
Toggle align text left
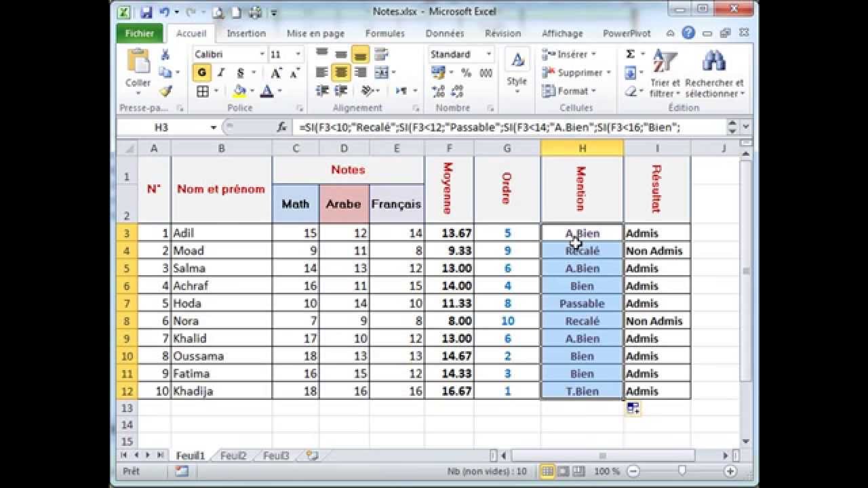pyautogui.click(x=322, y=73)
